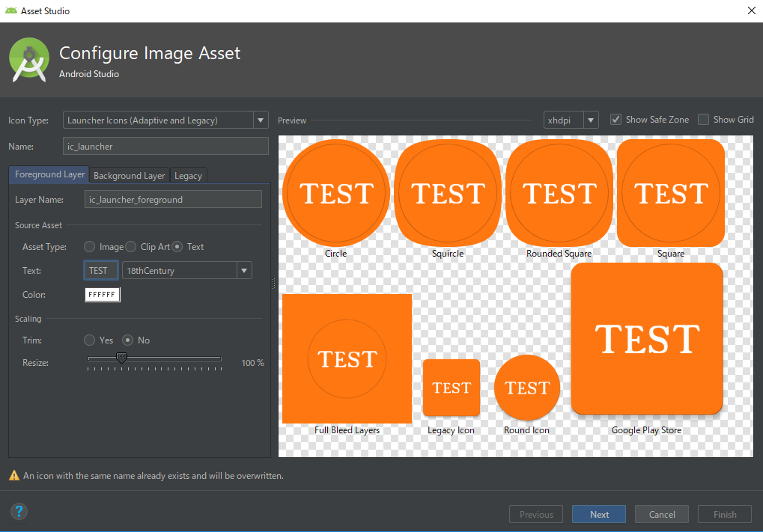This screenshot has width=763, height=532.
Task: Choose Text asset type radio button
Action: pyautogui.click(x=177, y=247)
